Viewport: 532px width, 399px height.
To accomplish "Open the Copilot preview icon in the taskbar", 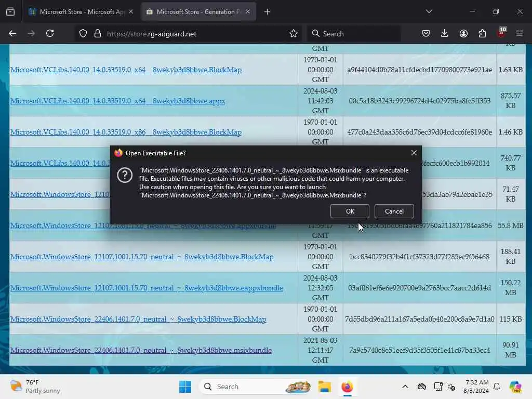I will pyautogui.click(x=515, y=387).
